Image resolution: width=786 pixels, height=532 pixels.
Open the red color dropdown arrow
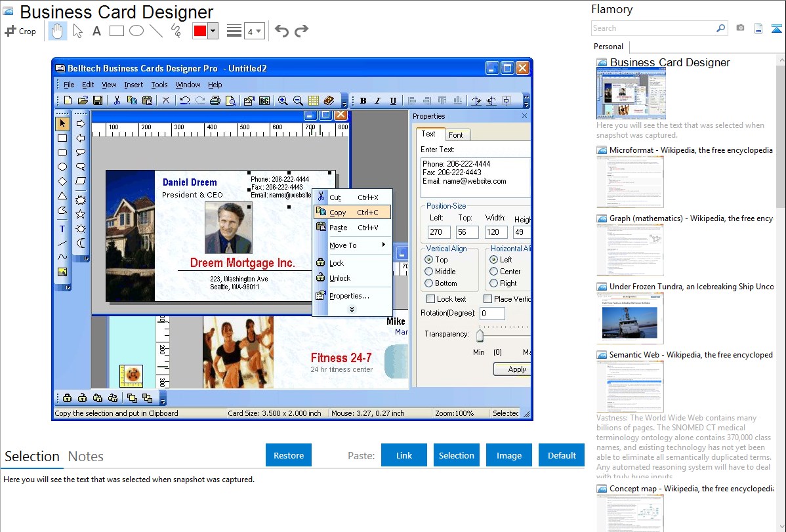click(213, 31)
